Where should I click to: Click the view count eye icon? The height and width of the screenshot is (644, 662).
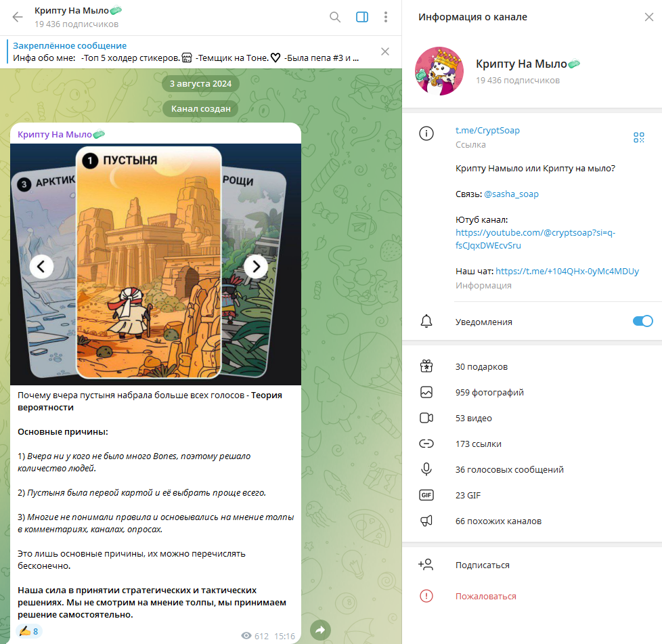tap(246, 636)
